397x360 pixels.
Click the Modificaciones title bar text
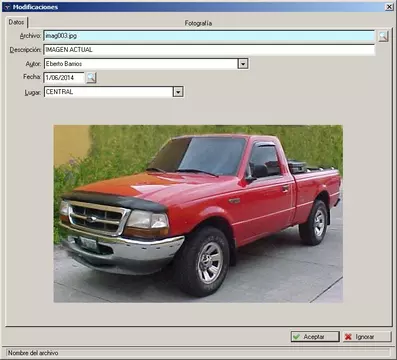pyautogui.click(x=35, y=7)
